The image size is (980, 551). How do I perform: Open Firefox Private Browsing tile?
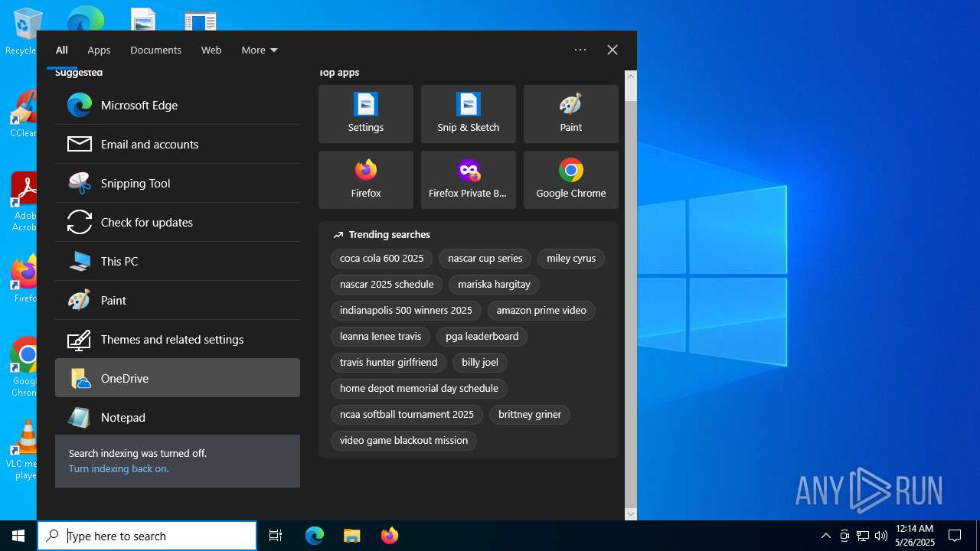[x=469, y=180]
